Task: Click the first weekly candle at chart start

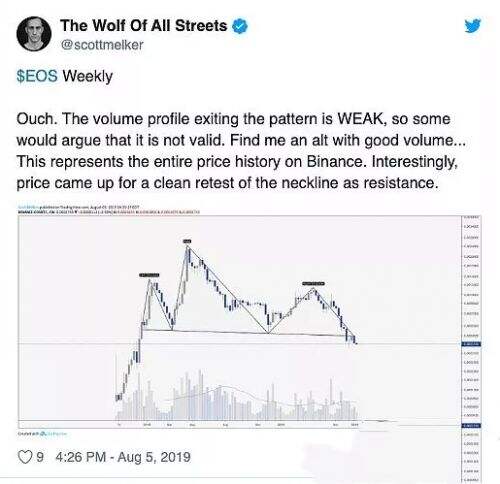Action: coord(117,397)
